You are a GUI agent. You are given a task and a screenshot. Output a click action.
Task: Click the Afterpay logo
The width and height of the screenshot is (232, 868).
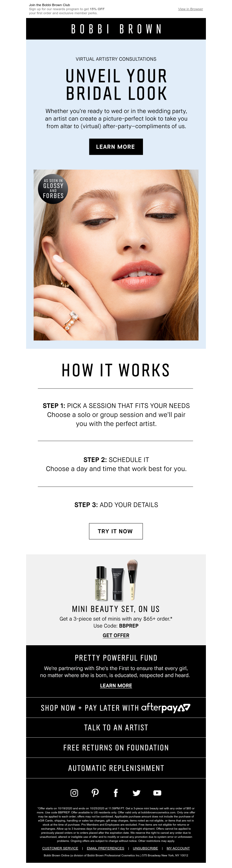click(166, 707)
